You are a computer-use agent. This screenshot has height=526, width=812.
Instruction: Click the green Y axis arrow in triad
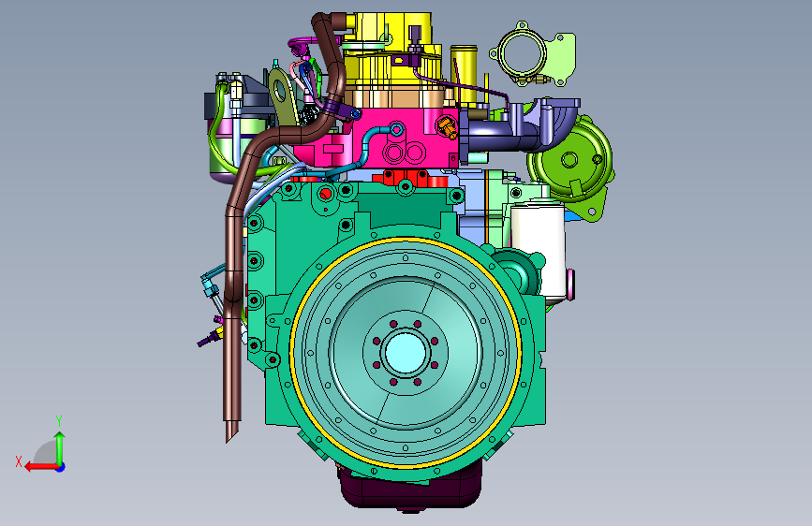[x=60, y=448]
